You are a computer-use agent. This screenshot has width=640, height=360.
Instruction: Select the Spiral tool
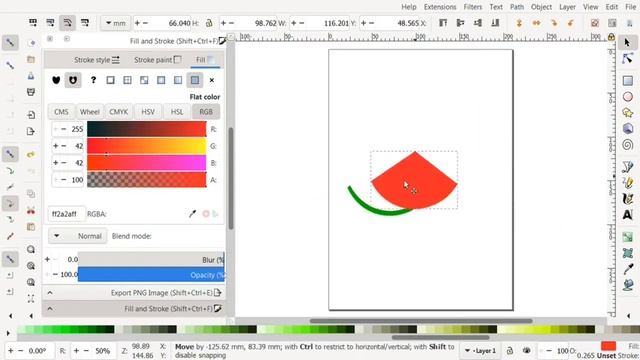[x=628, y=144]
